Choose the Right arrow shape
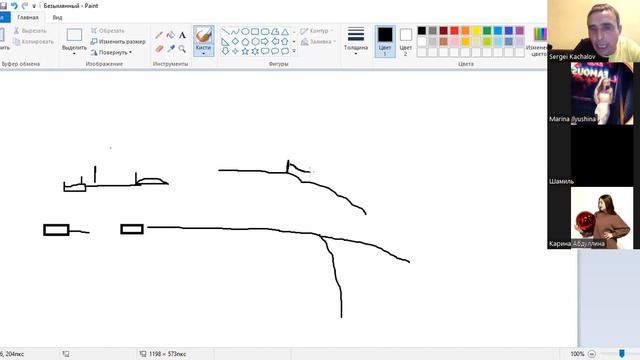Image resolution: width=640 pixels, height=360 pixels. pos(264,41)
